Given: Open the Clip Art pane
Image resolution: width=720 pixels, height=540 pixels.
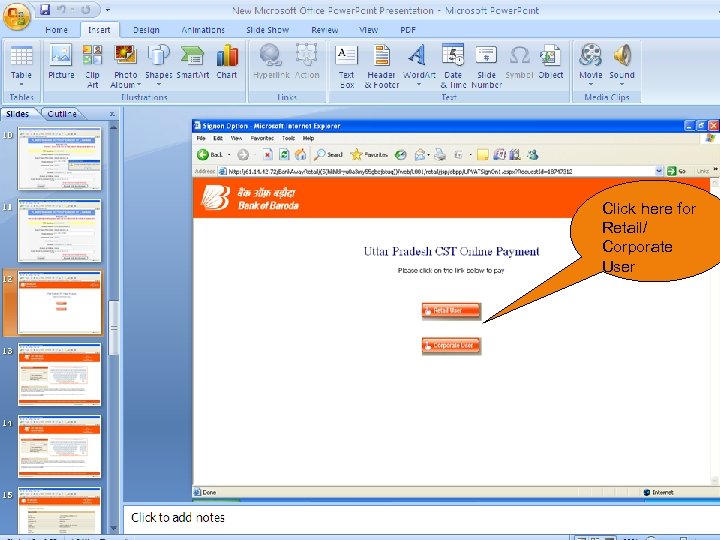Looking at the screenshot, I should pyautogui.click(x=92, y=66).
